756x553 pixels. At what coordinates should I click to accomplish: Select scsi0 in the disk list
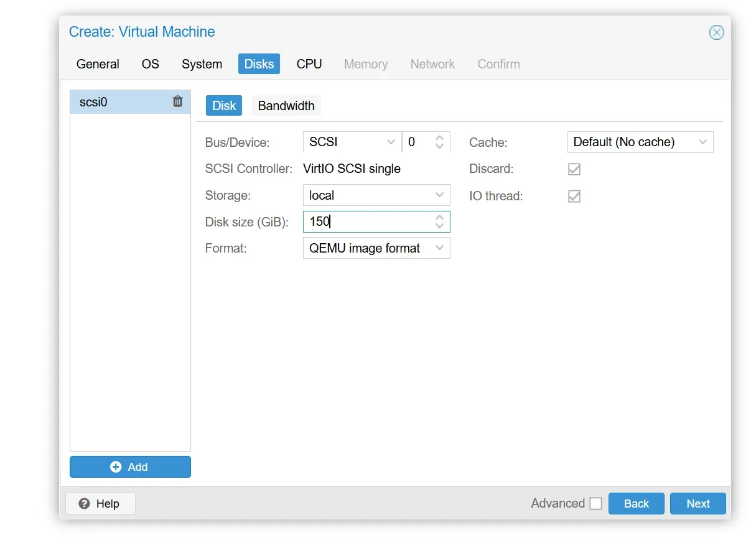(130, 102)
